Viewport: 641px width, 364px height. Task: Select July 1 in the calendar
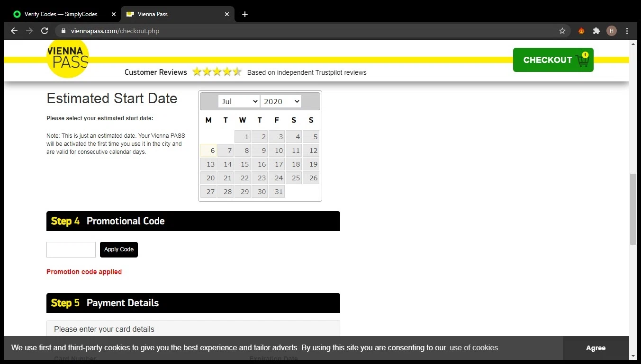point(243,137)
